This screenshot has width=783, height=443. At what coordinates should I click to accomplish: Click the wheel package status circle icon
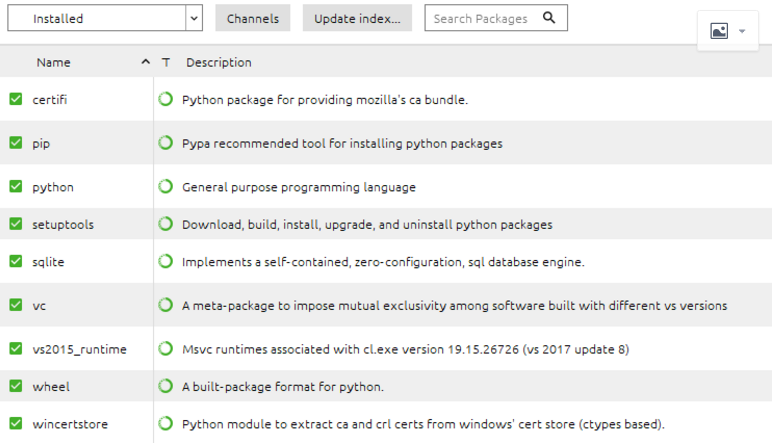coord(166,386)
